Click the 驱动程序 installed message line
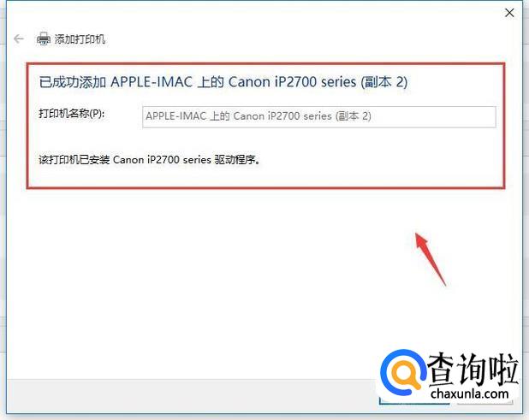The width and height of the screenshot is (529, 420). (150, 159)
